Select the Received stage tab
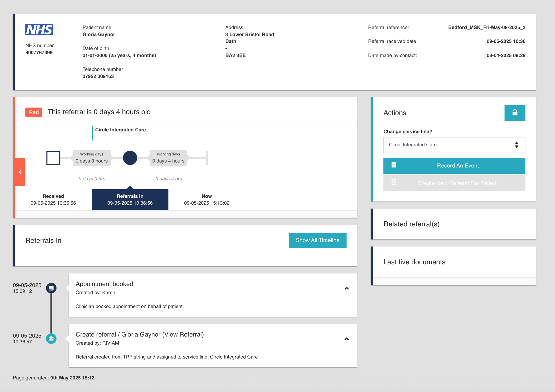The image size is (555, 392). tap(53, 200)
